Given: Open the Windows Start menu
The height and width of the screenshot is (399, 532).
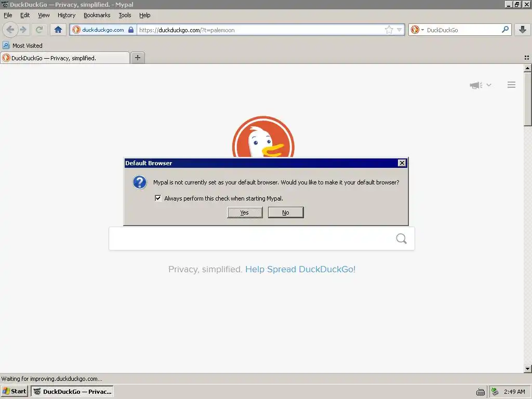Looking at the screenshot, I should (14, 391).
